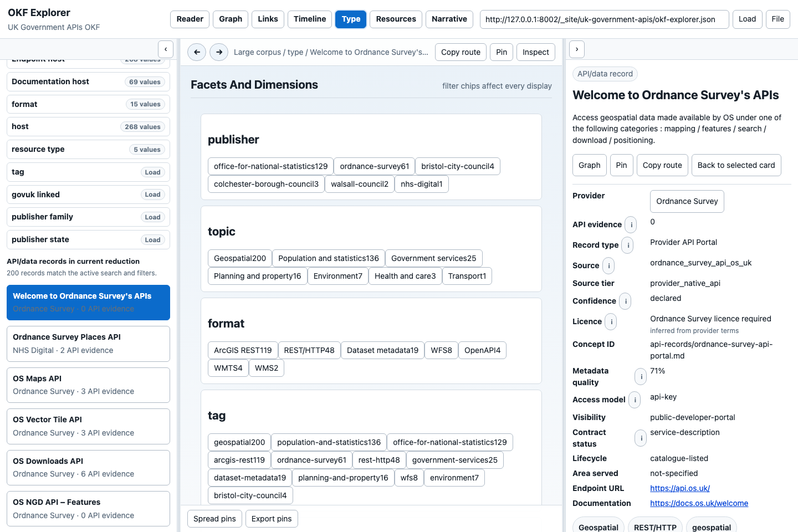Viewport: 798px width, 532px height.
Task: Expand Documentation host facet
Action: (x=88, y=81)
